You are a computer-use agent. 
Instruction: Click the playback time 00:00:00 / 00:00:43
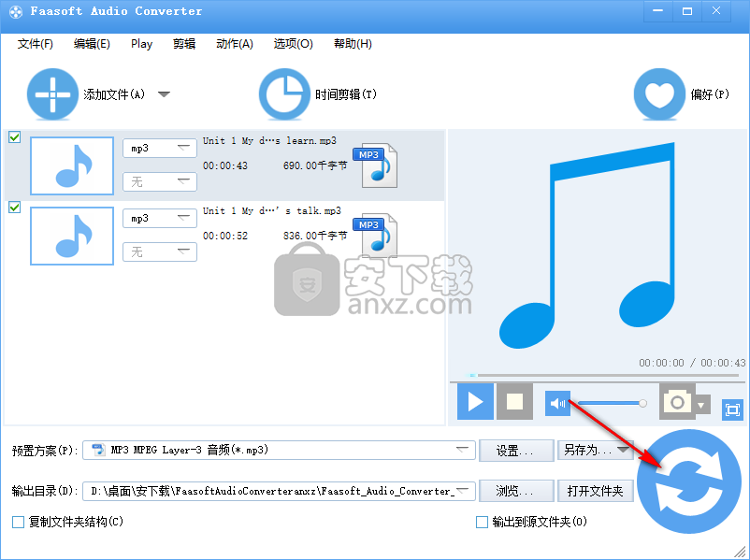692,363
